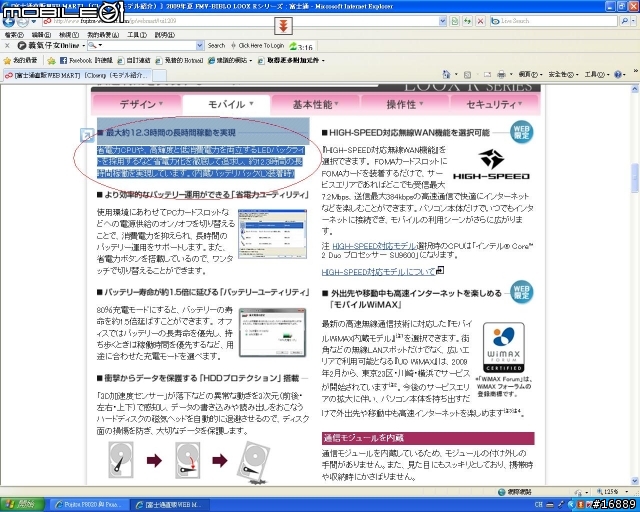640x512 pixels.
Task: Click the HIGH-SPEED対応モデル link in the note
Action: pos(374,246)
